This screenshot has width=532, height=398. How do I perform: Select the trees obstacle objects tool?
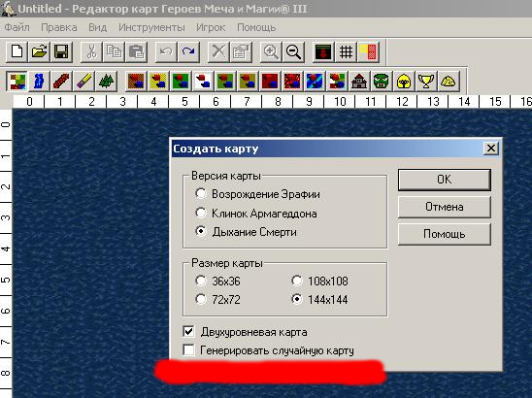pyautogui.click(x=106, y=82)
